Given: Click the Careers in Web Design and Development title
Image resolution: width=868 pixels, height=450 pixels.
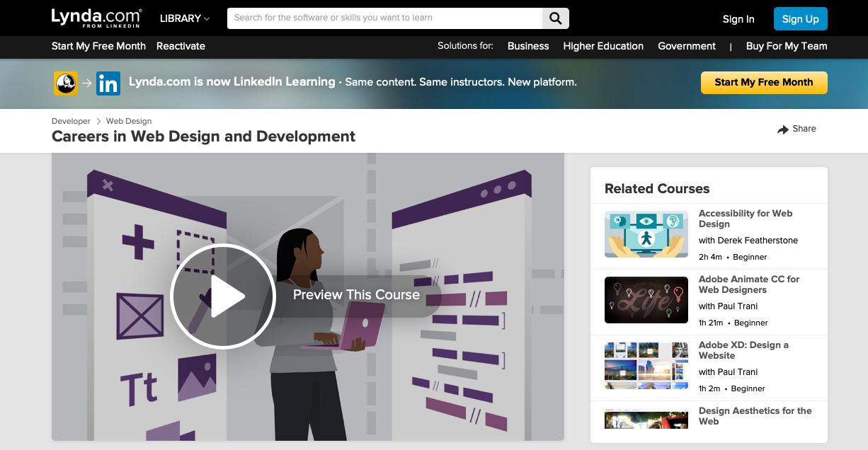Looking at the screenshot, I should point(204,137).
